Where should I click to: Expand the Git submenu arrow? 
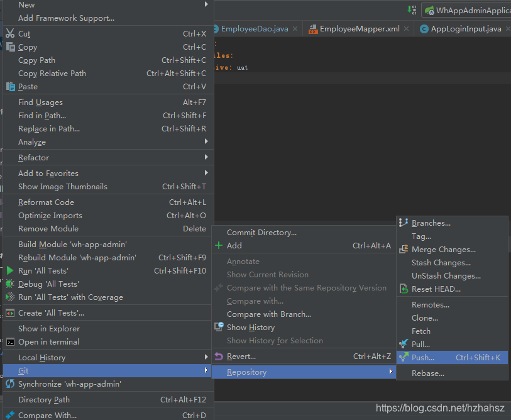tap(206, 370)
